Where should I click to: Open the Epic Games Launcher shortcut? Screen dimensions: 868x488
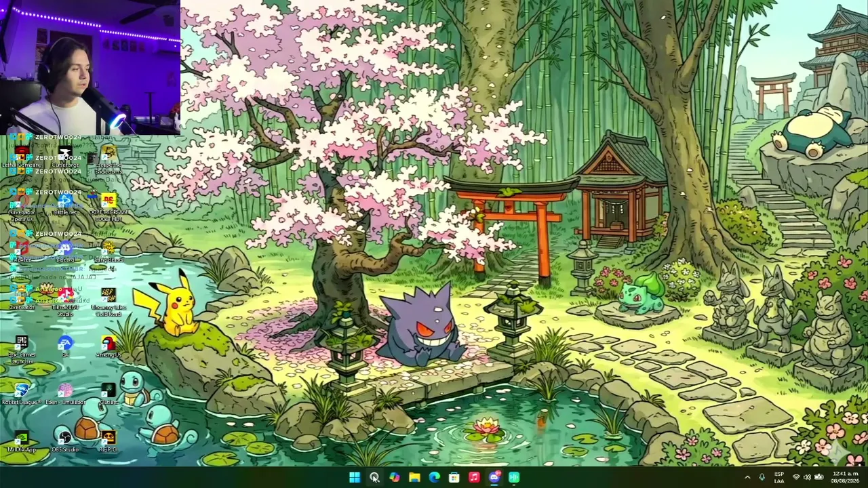tap(22, 350)
